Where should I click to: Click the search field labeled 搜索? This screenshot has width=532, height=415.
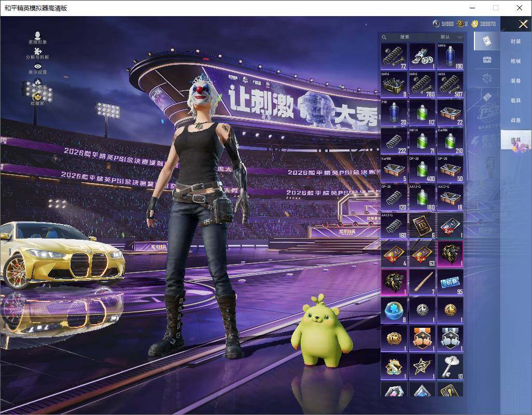(403, 37)
